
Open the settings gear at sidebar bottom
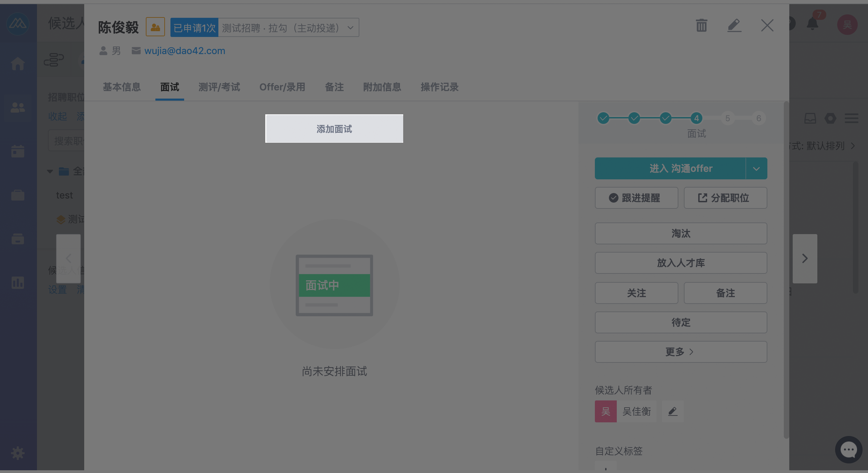(17, 453)
